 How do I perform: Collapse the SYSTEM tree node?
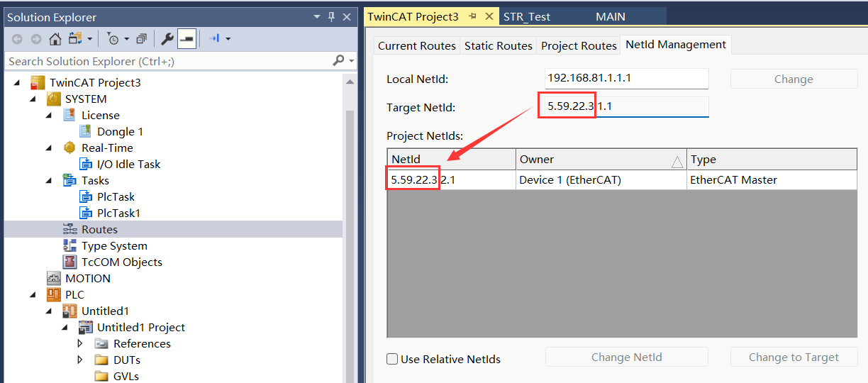pos(33,99)
